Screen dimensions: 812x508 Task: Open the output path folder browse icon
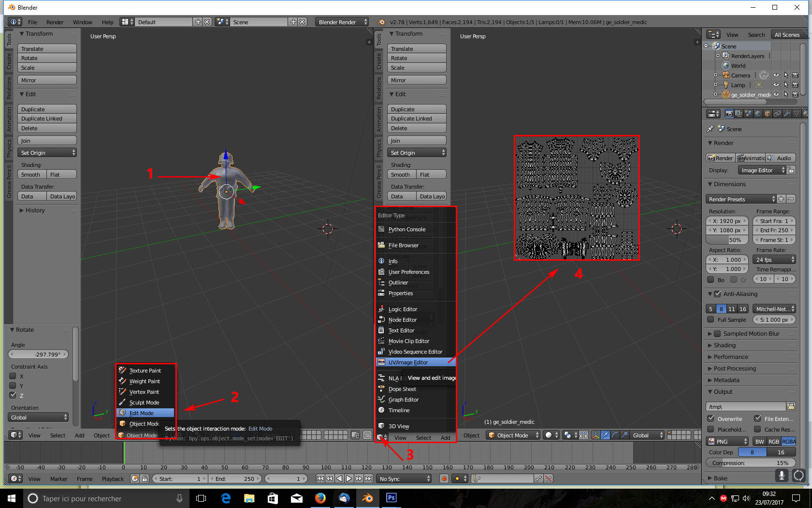tap(791, 406)
